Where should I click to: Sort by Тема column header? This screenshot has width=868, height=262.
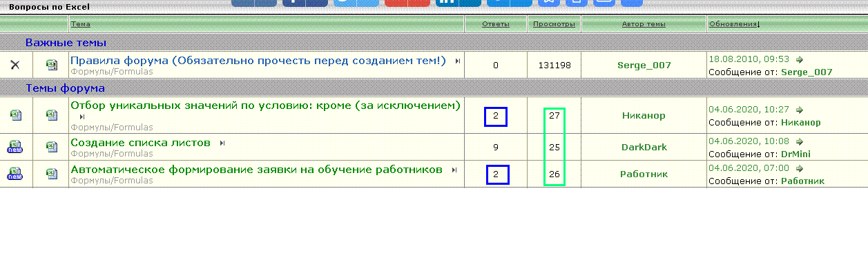pos(81,24)
